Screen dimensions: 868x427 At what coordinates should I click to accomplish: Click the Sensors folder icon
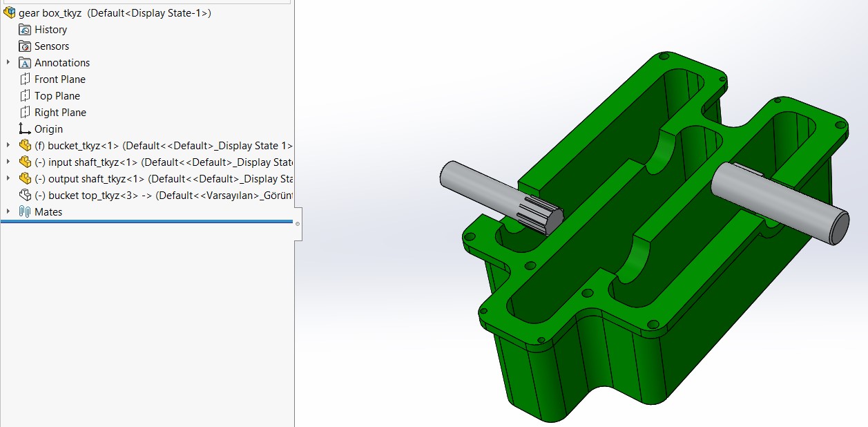click(25, 46)
